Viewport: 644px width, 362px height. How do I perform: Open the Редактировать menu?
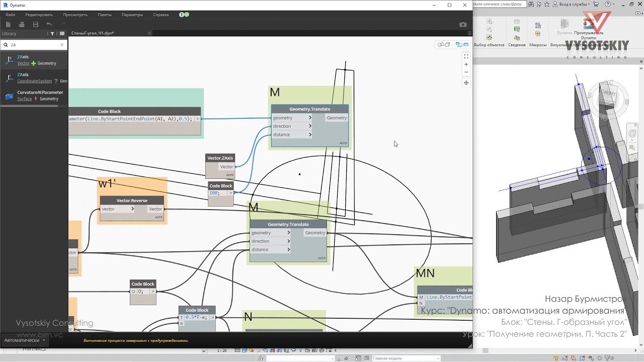(39, 15)
